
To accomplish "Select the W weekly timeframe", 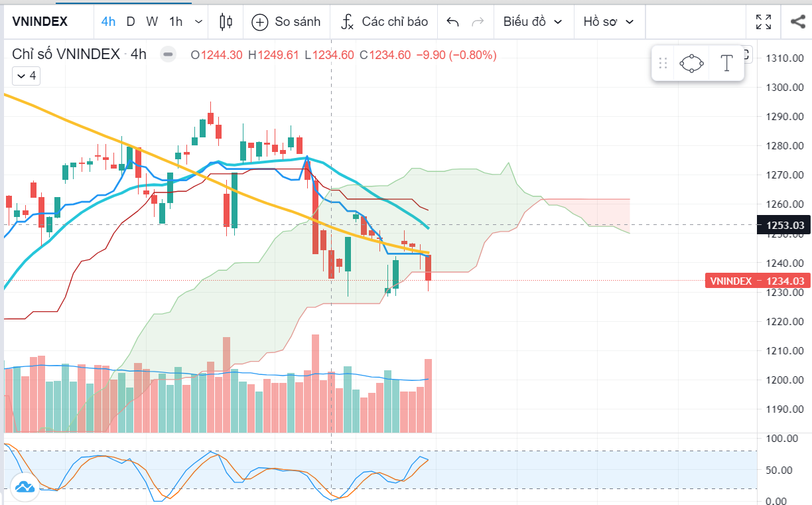I will click(152, 22).
